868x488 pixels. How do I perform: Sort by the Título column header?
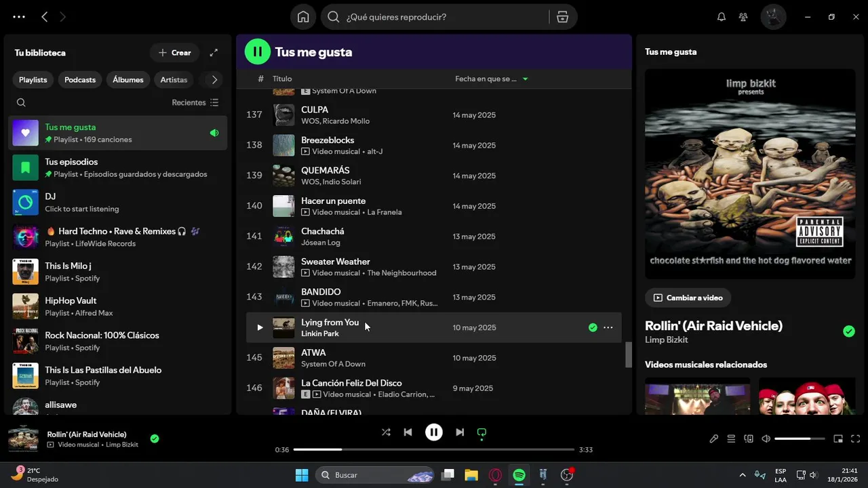[x=282, y=79]
